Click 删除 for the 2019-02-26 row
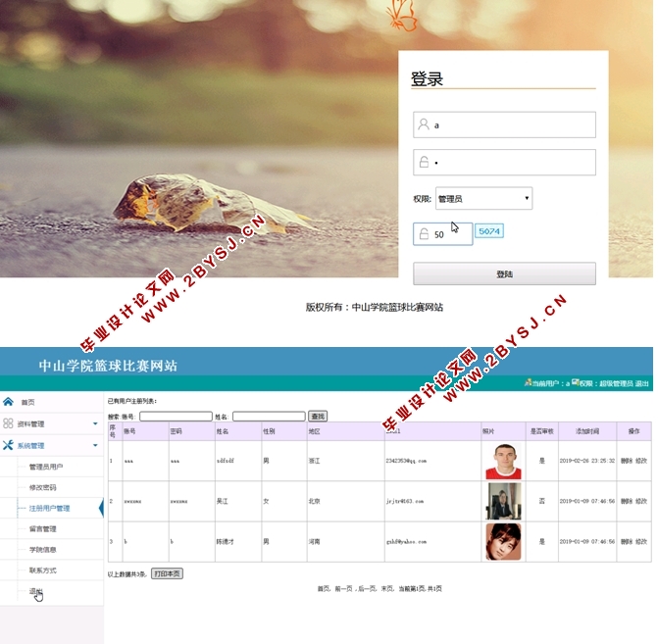658x644 pixels. click(x=627, y=461)
